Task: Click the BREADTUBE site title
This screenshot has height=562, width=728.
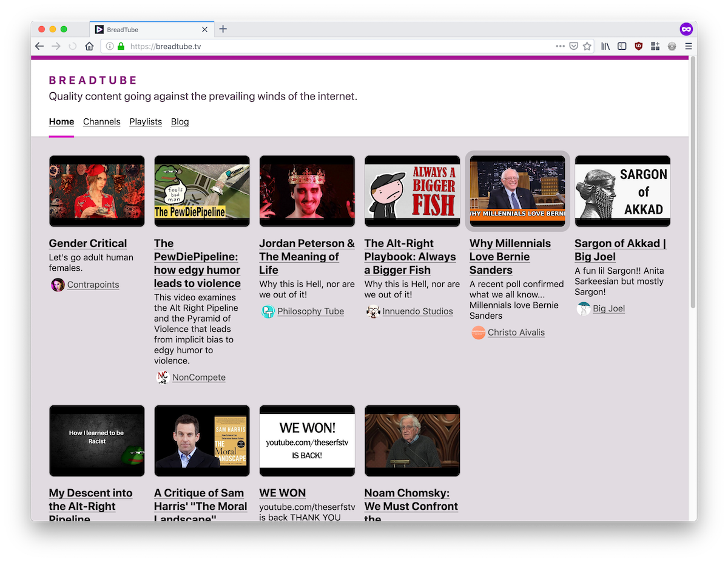Action: [x=93, y=80]
